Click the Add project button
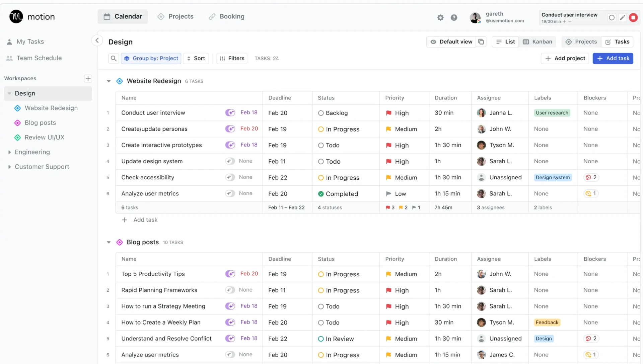This screenshot has width=643, height=364. click(565, 58)
